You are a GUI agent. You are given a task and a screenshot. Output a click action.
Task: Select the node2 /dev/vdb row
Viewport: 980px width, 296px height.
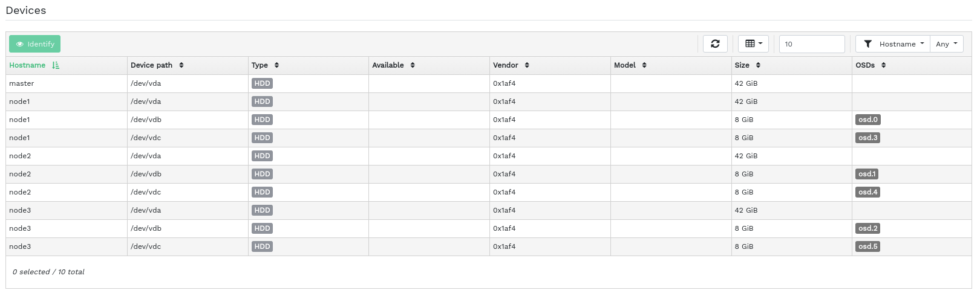67,174
